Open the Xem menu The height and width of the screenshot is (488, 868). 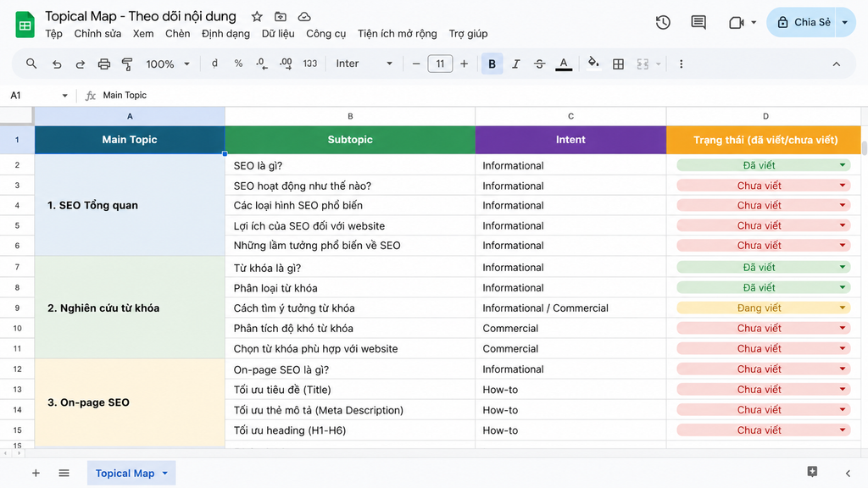click(143, 34)
